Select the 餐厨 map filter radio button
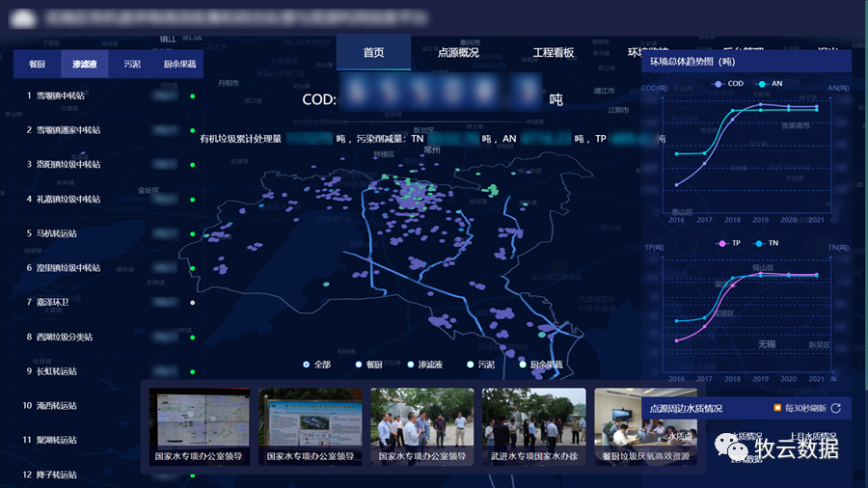This screenshot has height=488, width=868. pyautogui.click(x=359, y=365)
